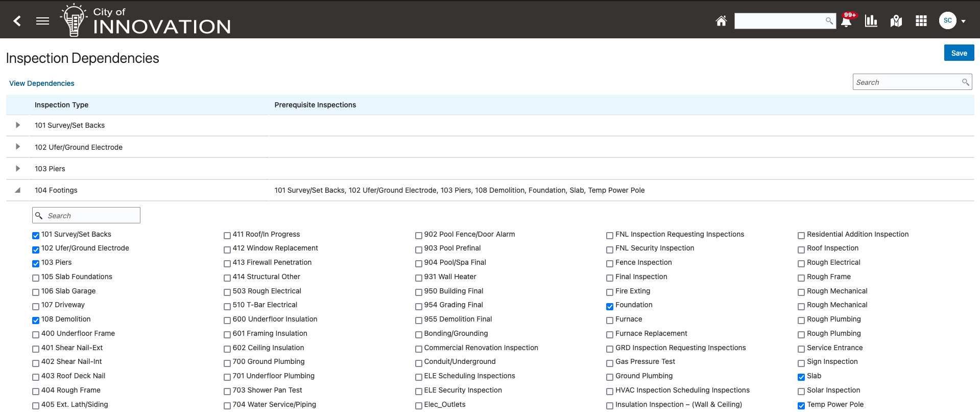Open the View Dependencies link
This screenshot has height=412, width=980.
tap(42, 83)
